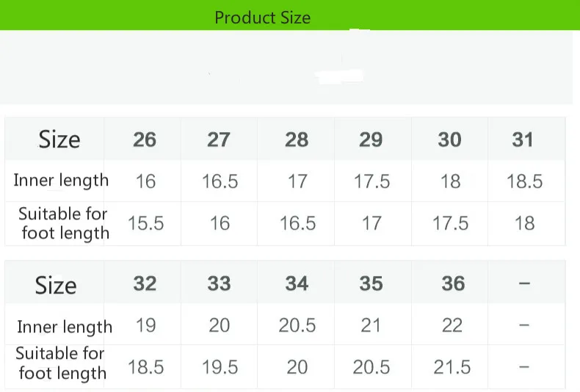Click size 33 header cell
Image resolution: width=580 pixels, height=392 pixels.
coord(219,283)
